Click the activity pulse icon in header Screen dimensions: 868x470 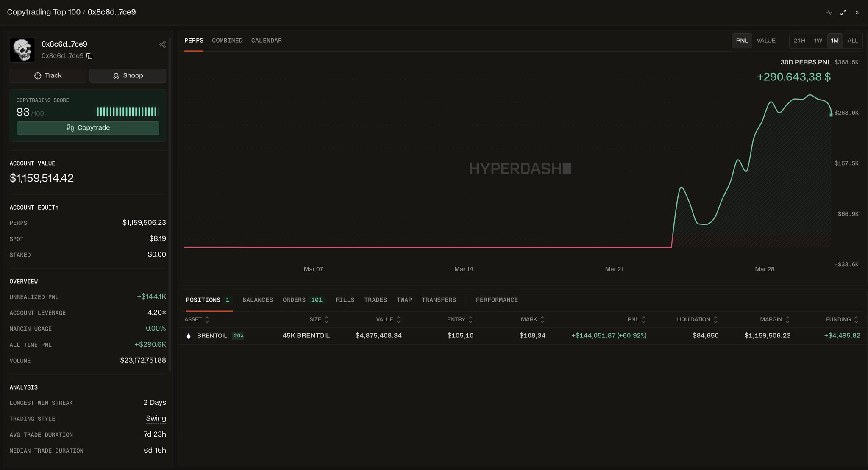(x=829, y=12)
